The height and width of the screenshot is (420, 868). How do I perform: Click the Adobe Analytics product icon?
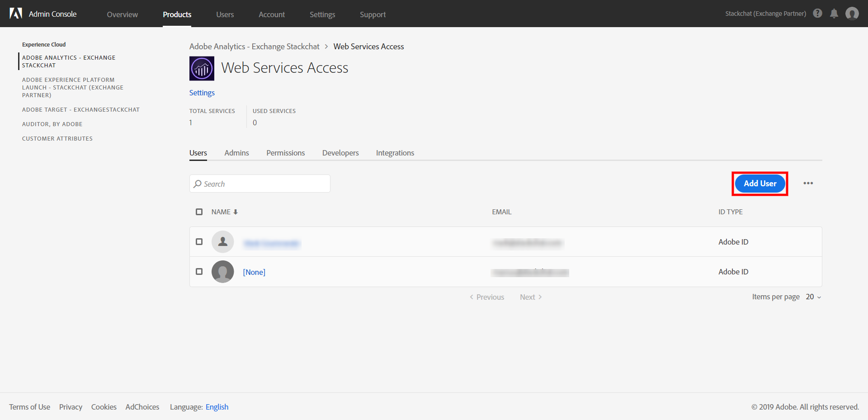coord(202,69)
